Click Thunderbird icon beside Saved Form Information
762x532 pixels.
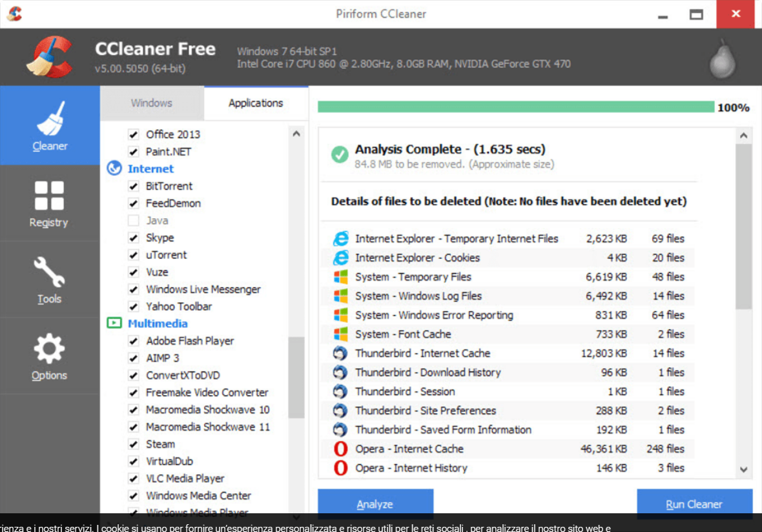pos(340,429)
